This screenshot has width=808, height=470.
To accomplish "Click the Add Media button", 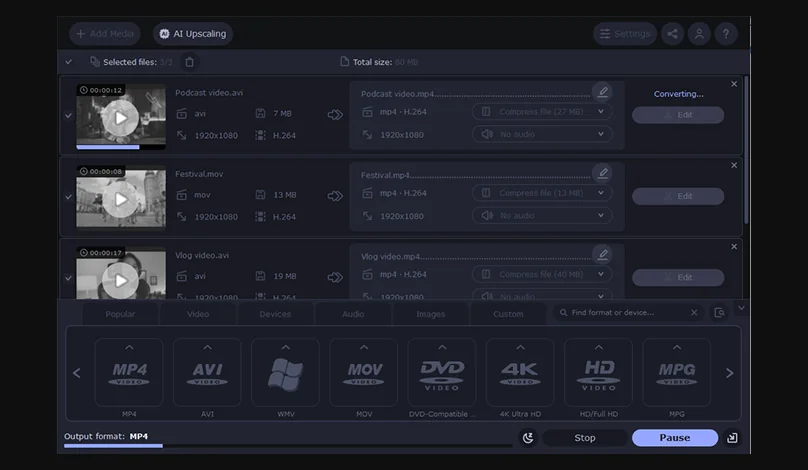I will point(105,34).
